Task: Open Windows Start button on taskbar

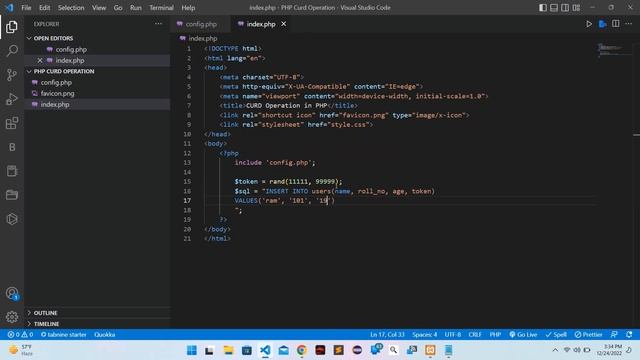Action: click(191, 350)
